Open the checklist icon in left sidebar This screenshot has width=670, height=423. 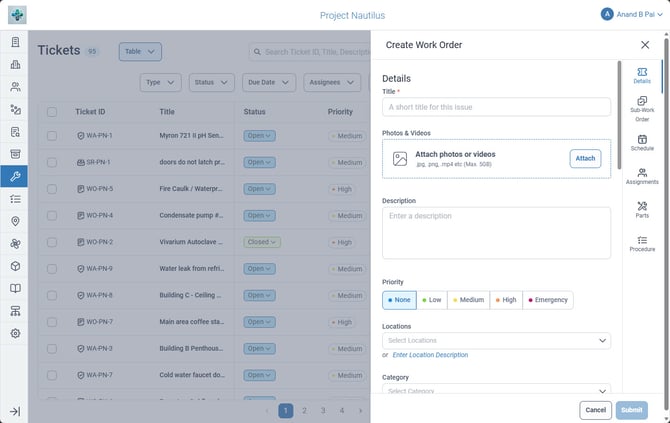[15, 199]
